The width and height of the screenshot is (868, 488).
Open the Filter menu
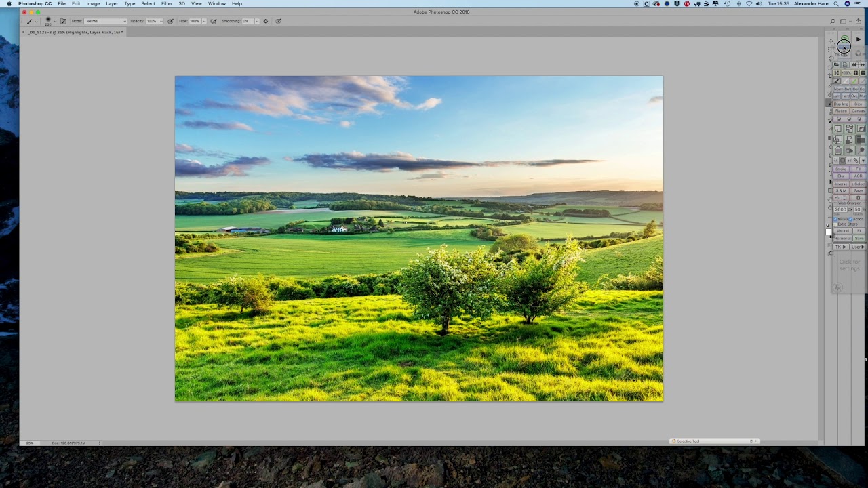pyautogui.click(x=167, y=4)
